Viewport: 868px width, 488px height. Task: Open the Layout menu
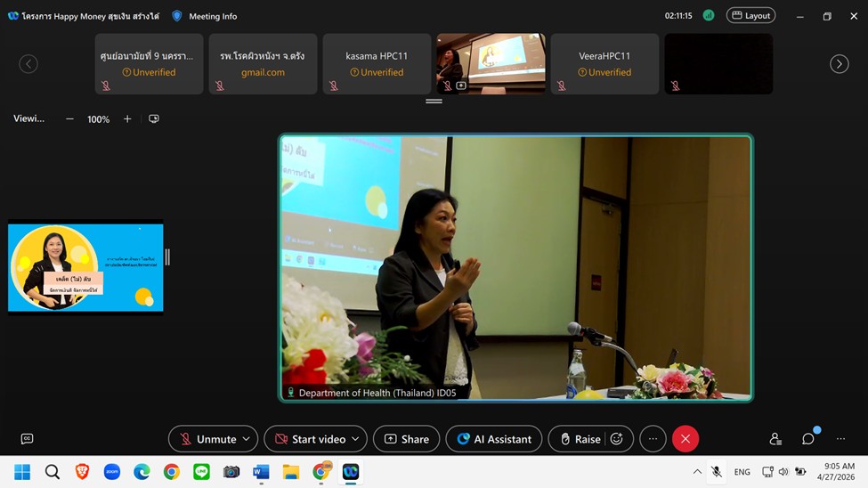coord(750,15)
